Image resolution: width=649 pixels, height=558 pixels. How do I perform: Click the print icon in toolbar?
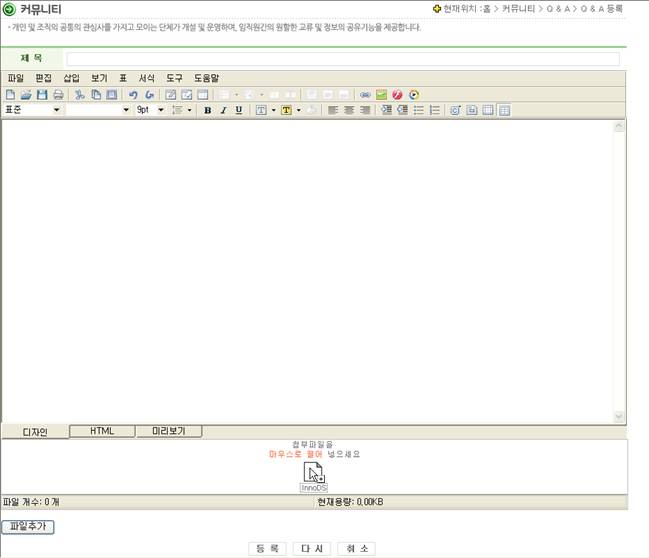(x=58, y=95)
